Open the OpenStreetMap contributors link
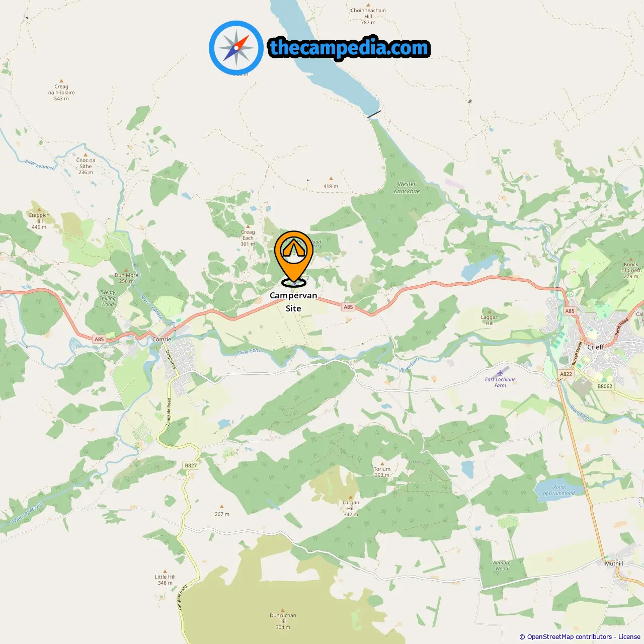 coord(570,636)
